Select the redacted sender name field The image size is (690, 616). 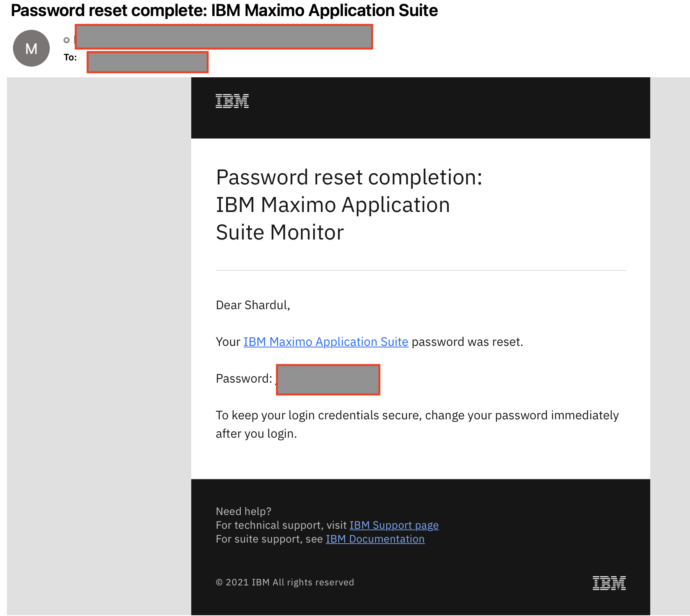click(x=224, y=37)
